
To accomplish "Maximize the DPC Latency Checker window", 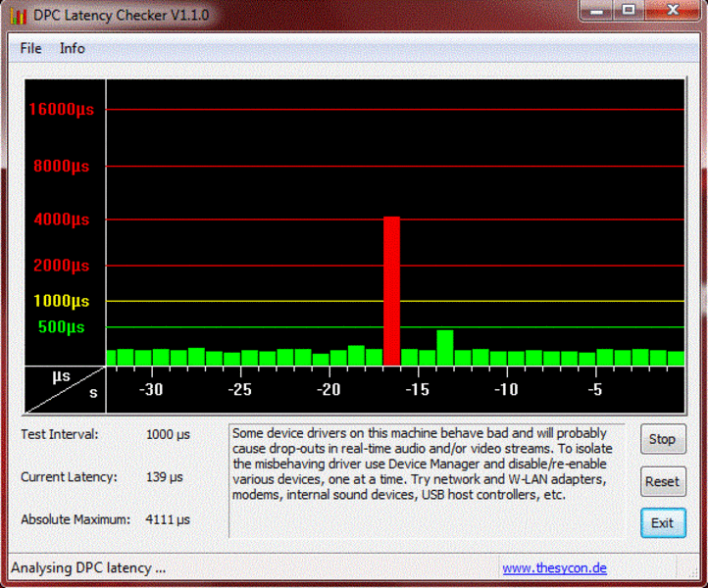I will 629,11.
